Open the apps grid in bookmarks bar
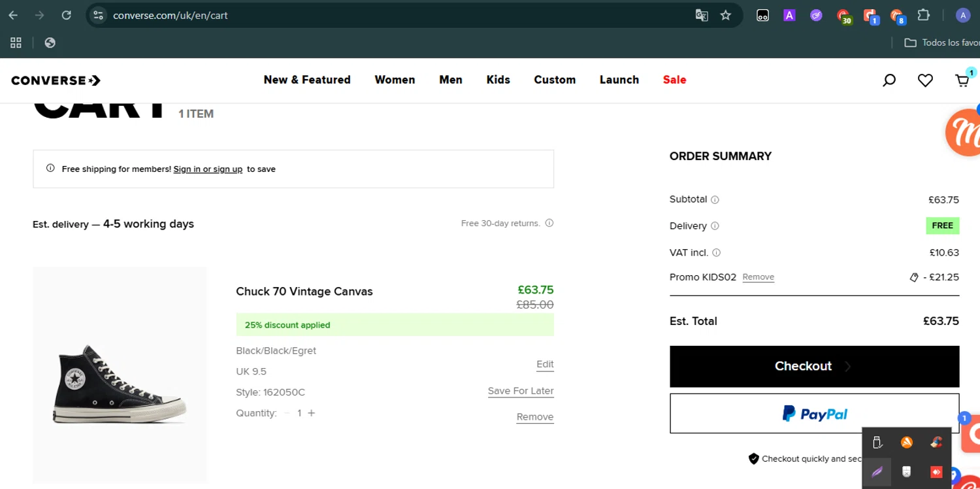The image size is (980, 489). (16, 42)
